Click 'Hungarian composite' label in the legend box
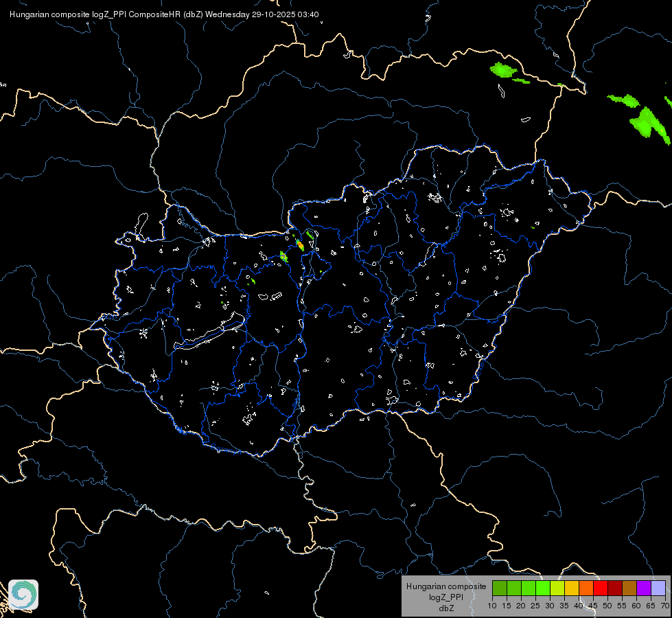Viewport: 672px width, 618px height. pyautogui.click(x=446, y=586)
